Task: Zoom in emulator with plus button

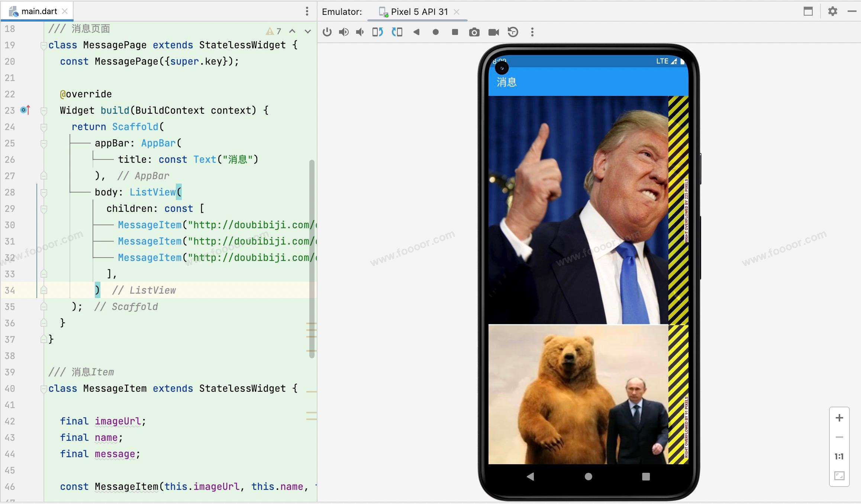Action: pos(839,418)
